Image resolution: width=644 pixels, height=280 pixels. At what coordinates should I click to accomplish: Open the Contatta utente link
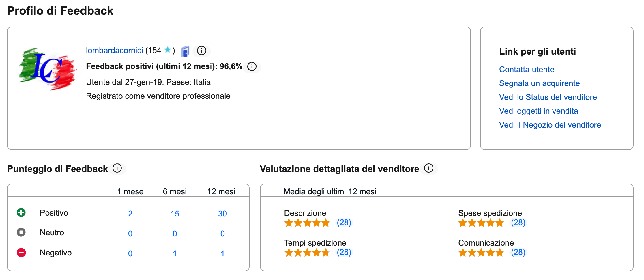click(526, 70)
